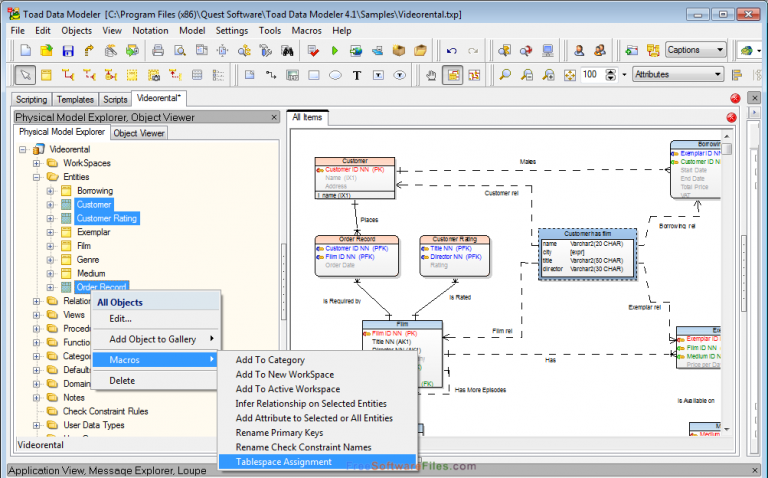
Task: Select the Ellipse shape tool
Action: pyautogui.click(x=336, y=75)
